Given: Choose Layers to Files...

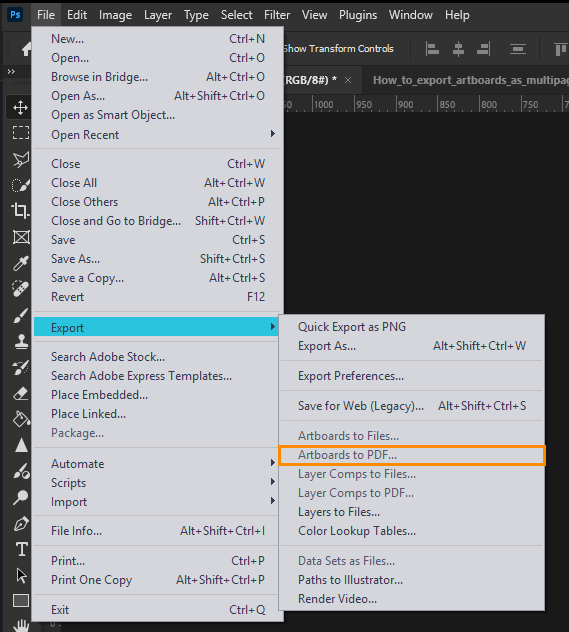Looking at the screenshot, I should [412, 512].
